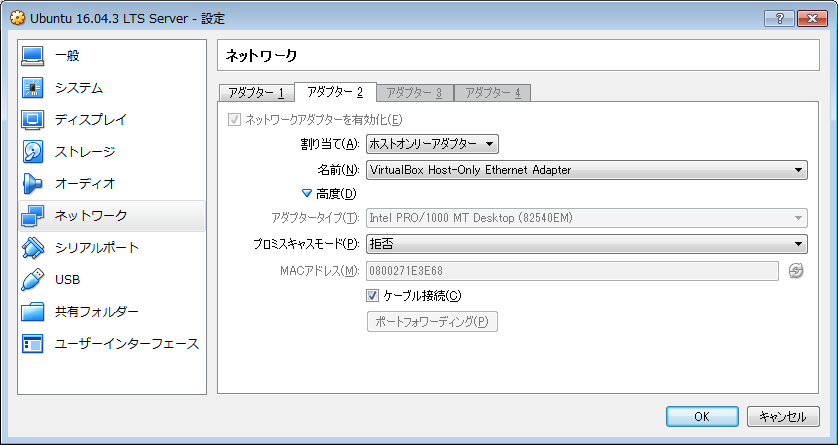Click the User Interface (ユーザーインターフェース) icon
Image resolution: width=838 pixels, height=445 pixels.
[33, 344]
